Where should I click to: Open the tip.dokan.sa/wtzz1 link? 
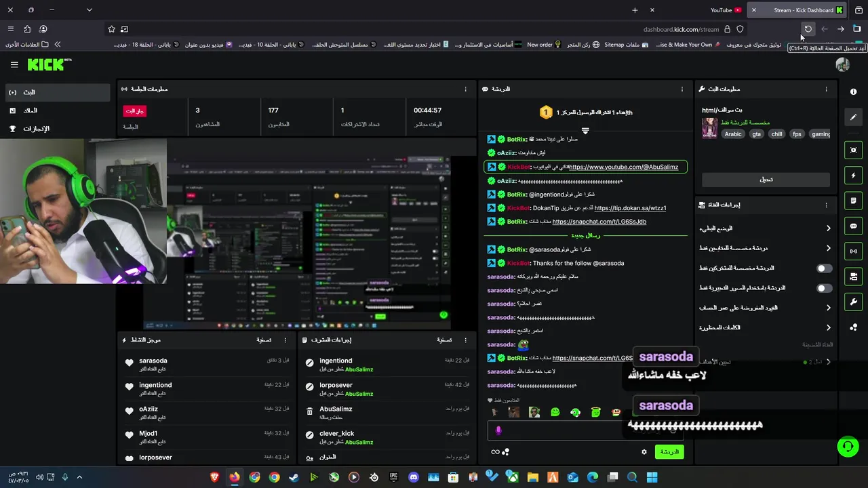630,208
